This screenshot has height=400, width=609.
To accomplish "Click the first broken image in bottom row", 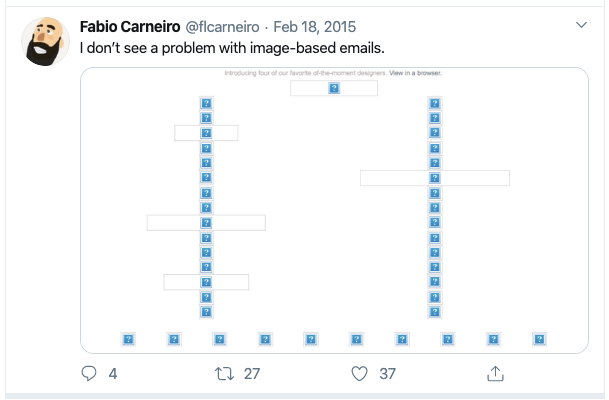I will pyautogui.click(x=129, y=339).
